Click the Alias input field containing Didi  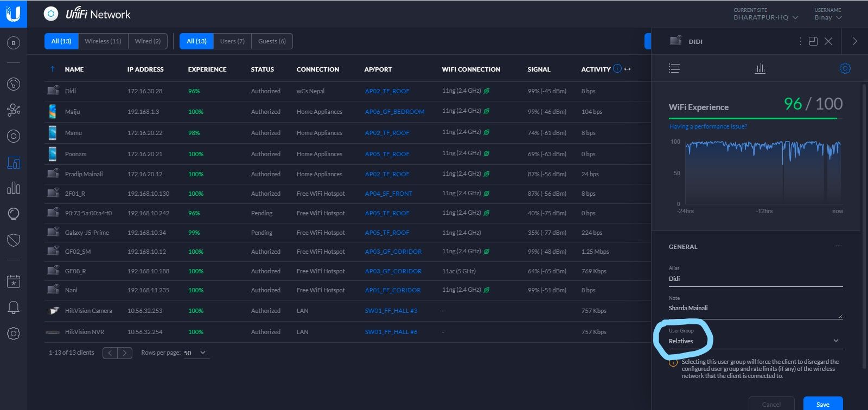(754, 279)
